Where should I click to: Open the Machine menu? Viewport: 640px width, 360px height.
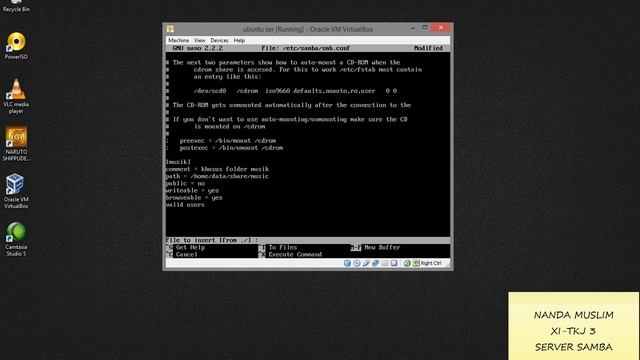(x=178, y=40)
